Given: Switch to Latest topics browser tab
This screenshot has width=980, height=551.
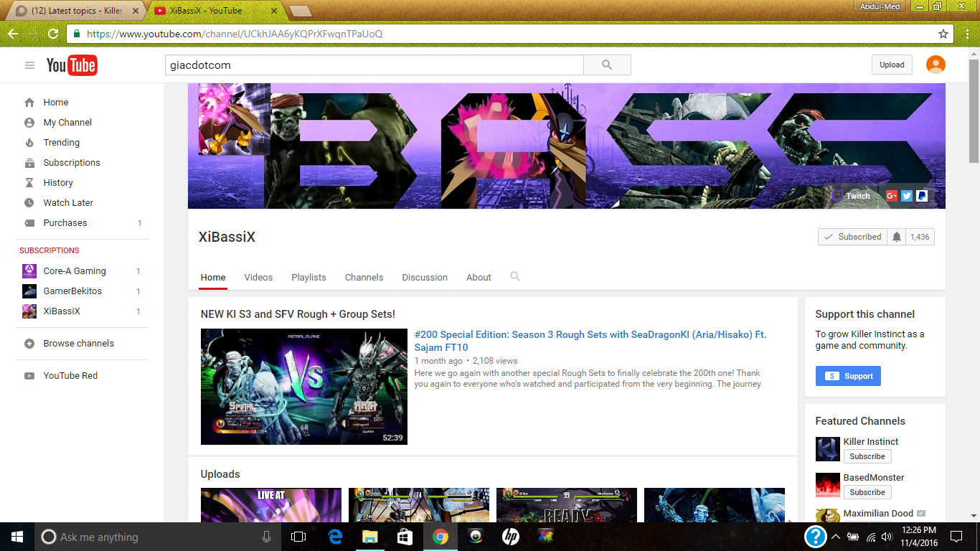Looking at the screenshot, I should pos(75,11).
